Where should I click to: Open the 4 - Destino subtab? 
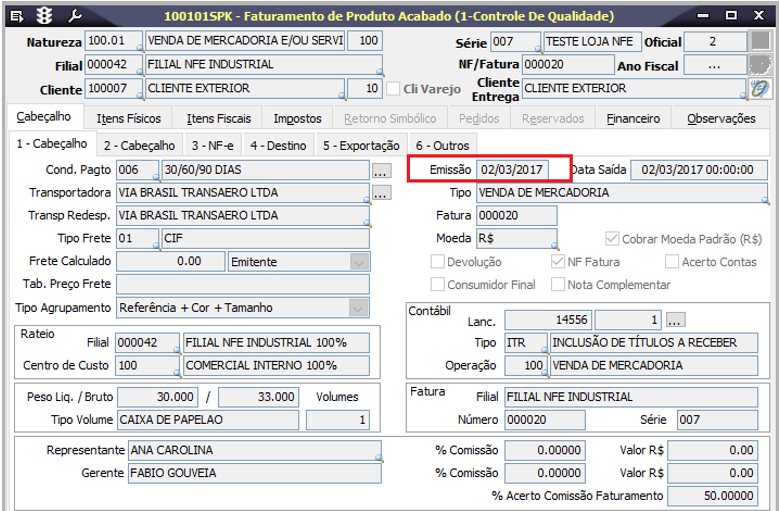278,146
